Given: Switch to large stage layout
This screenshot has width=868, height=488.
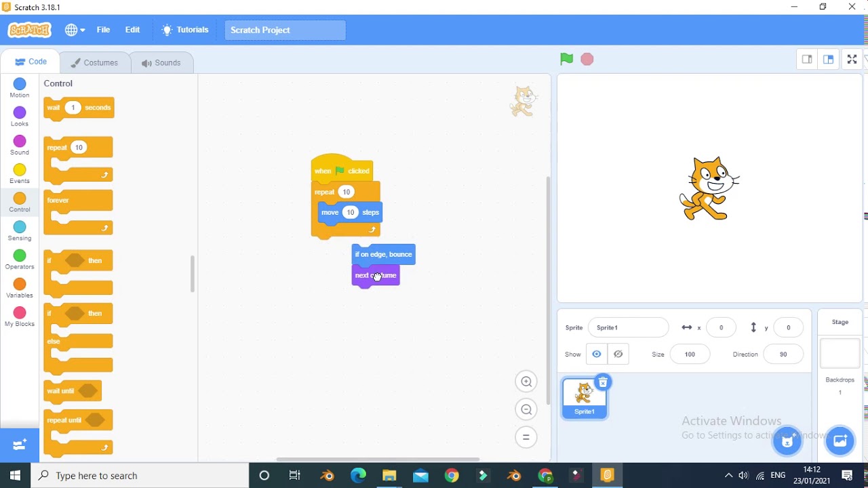Looking at the screenshot, I should (828, 60).
